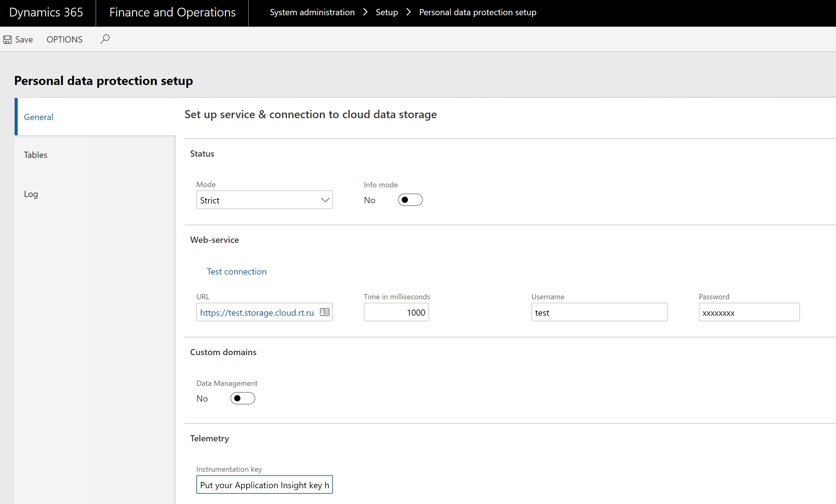Open Dynamics 365 home link
The width and height of the screenshot is (836, 504).
tap(46, 12)
